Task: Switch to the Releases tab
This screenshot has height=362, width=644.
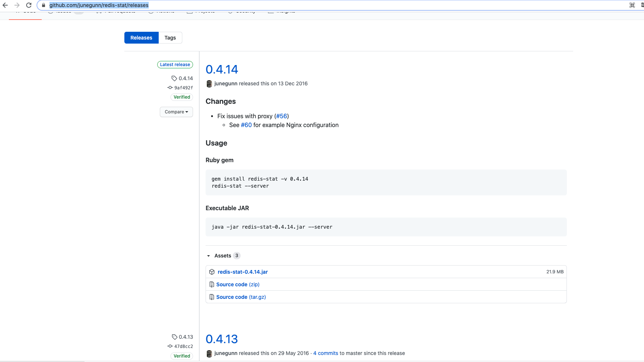Action: coord(141,38)
